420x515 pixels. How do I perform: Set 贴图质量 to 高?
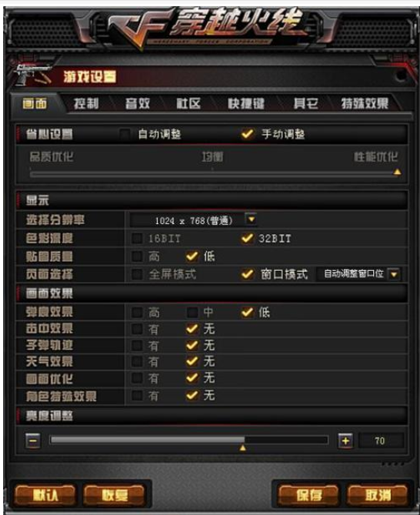coord(137,256)
